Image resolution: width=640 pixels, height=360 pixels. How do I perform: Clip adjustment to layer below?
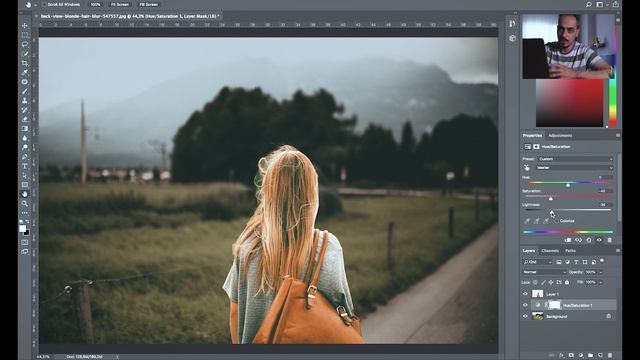pyautogui.click(x=568, y=240)
